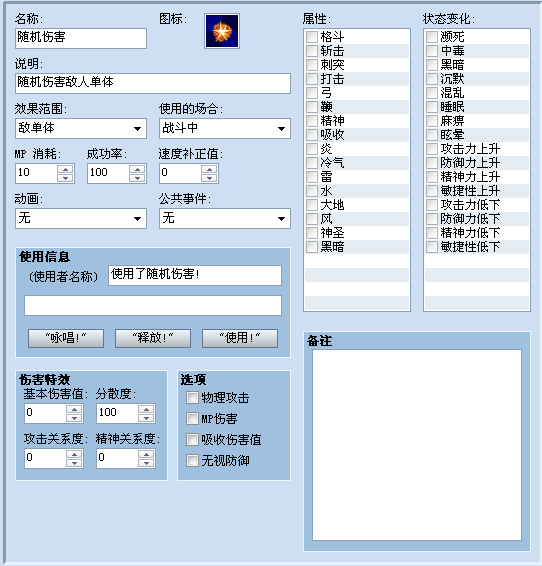Enable the 炎 attribute checkbox
Viewport: 542px width, 566px height.
tap(312, 149)
